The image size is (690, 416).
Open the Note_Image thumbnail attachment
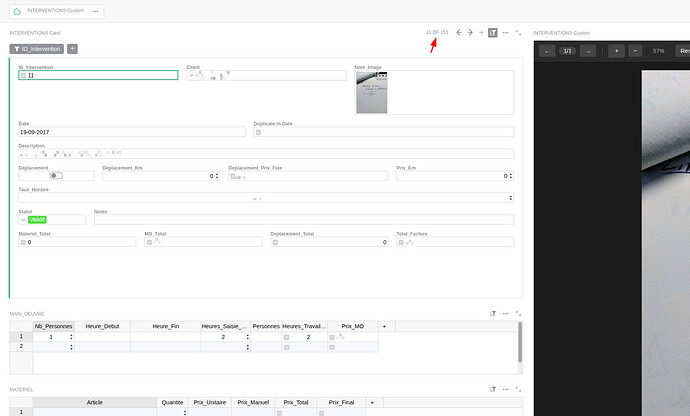click(x=371, y=93)
